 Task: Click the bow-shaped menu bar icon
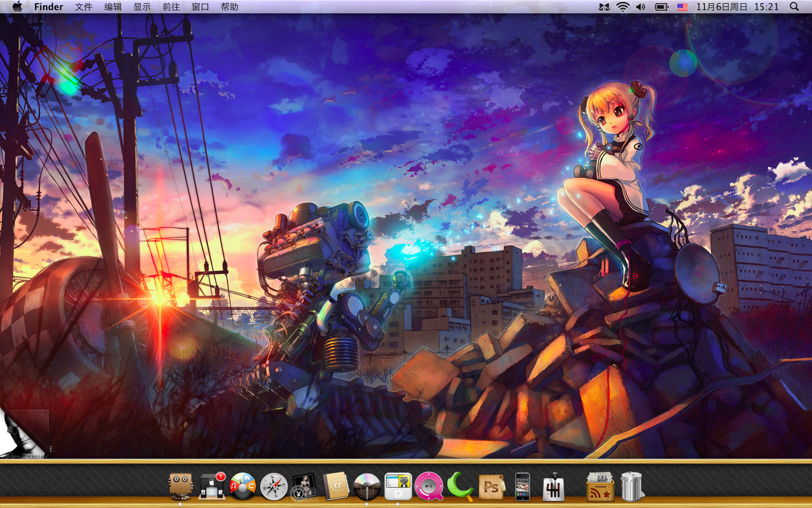(604, 6)
